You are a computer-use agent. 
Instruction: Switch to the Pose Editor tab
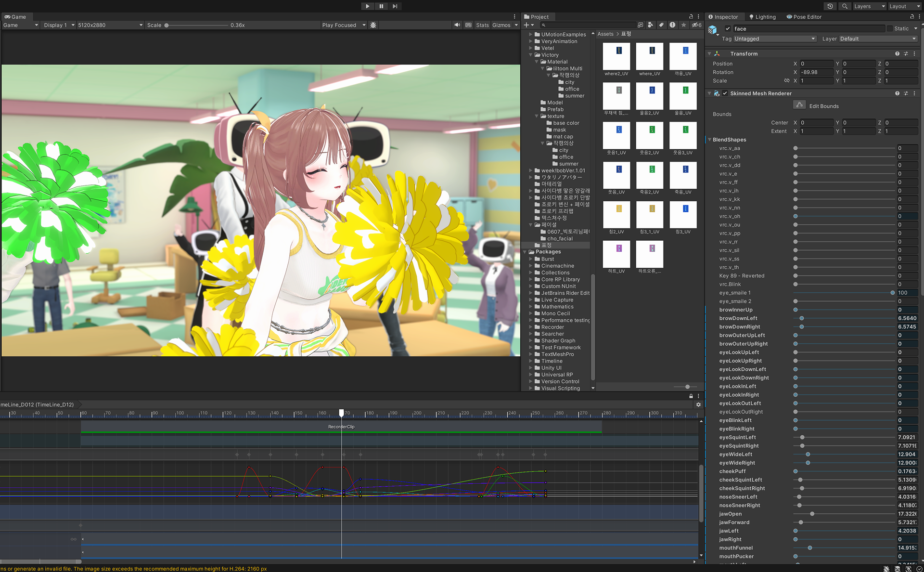804,17
